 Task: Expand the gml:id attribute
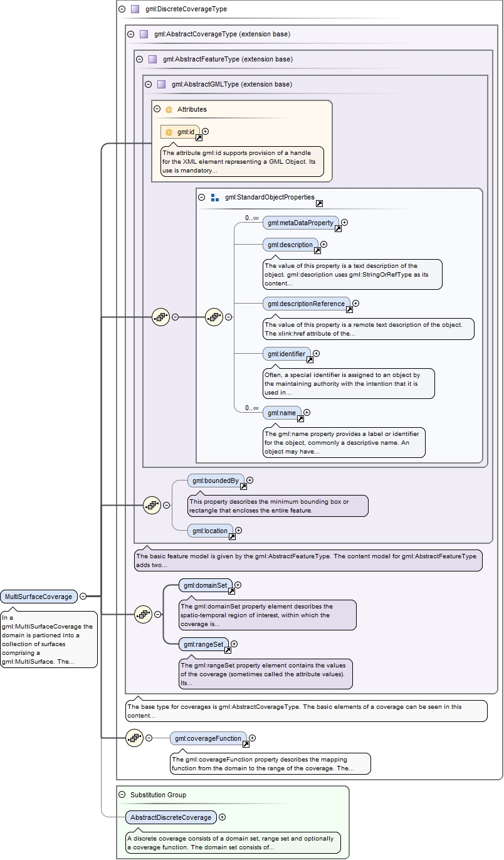pyautogui.click(x=205, y=132)
